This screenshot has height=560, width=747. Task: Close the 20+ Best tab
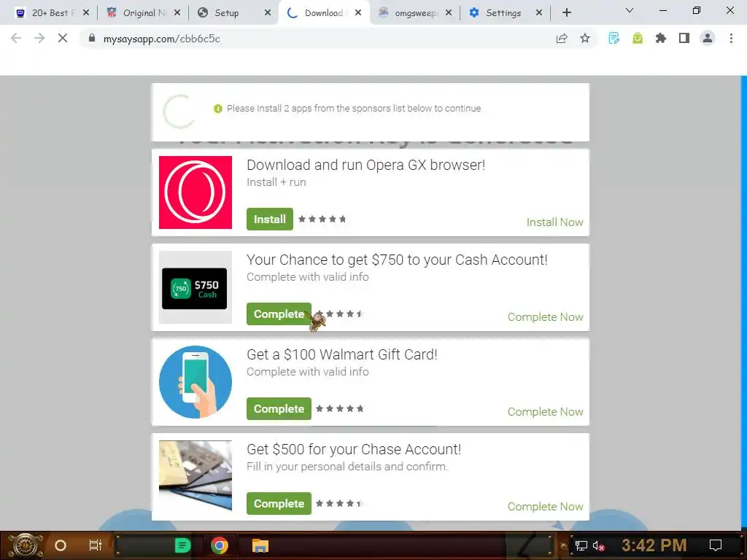click(x=86, y=13)
